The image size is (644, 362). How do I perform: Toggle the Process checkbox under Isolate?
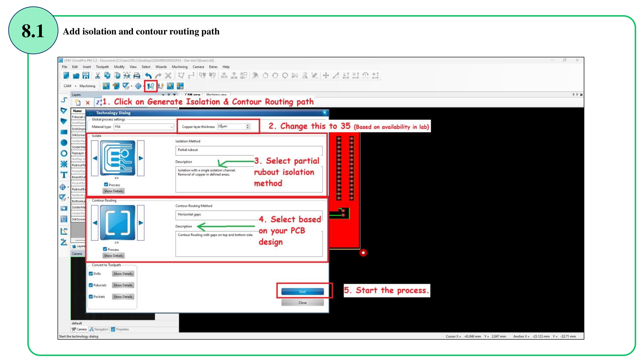(x=106, y=185)
